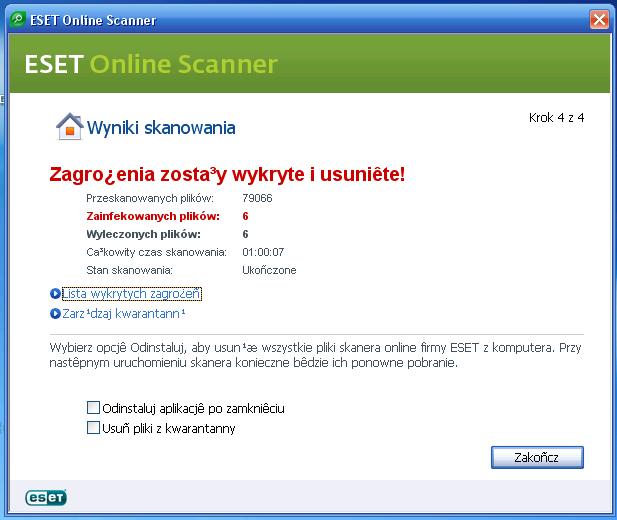
Task: Tick the Usuń pliki z kwarantanny checkbox
Action: tap(93, 427)
